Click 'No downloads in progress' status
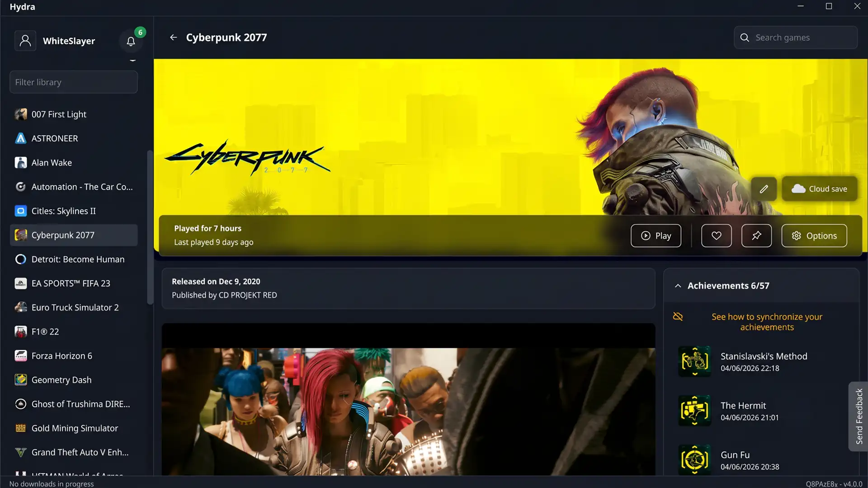 pyautogui.click(x=52, y=483)
